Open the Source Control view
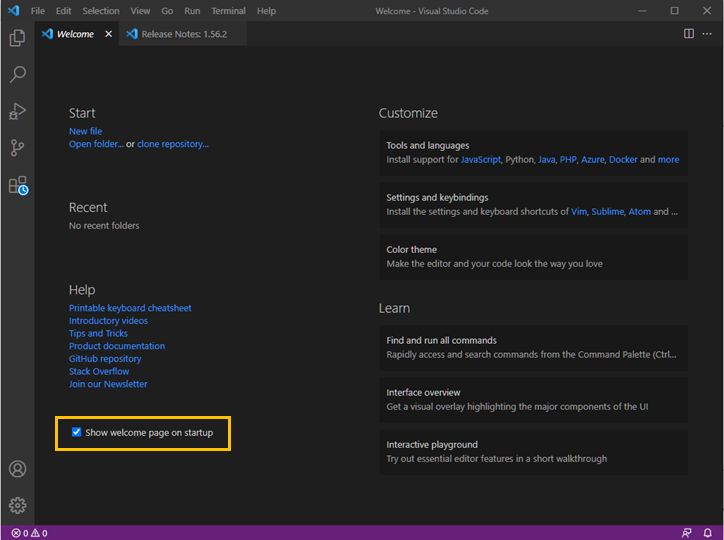724x540 pixels. pyautogui.click(x=18, y=148)
